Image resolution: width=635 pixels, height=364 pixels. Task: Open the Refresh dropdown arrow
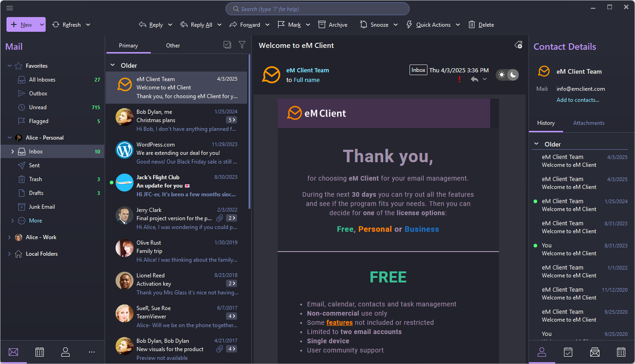pos(88,25)
